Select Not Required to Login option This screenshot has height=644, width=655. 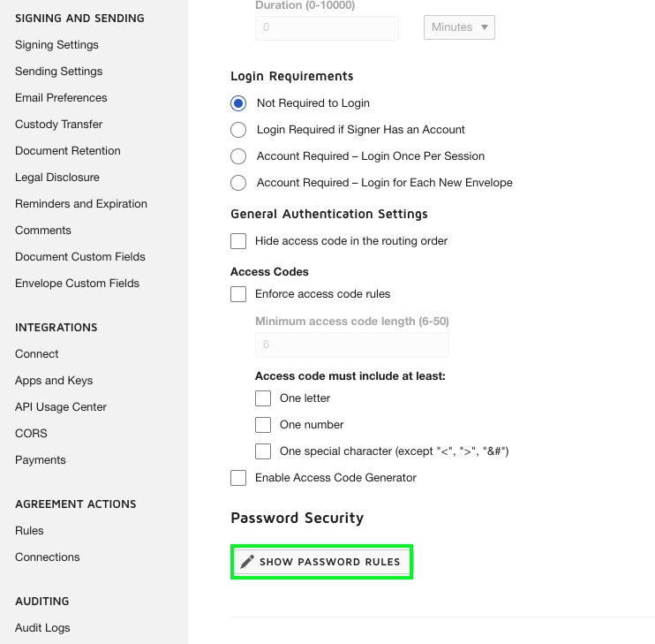tap(238, 103)
